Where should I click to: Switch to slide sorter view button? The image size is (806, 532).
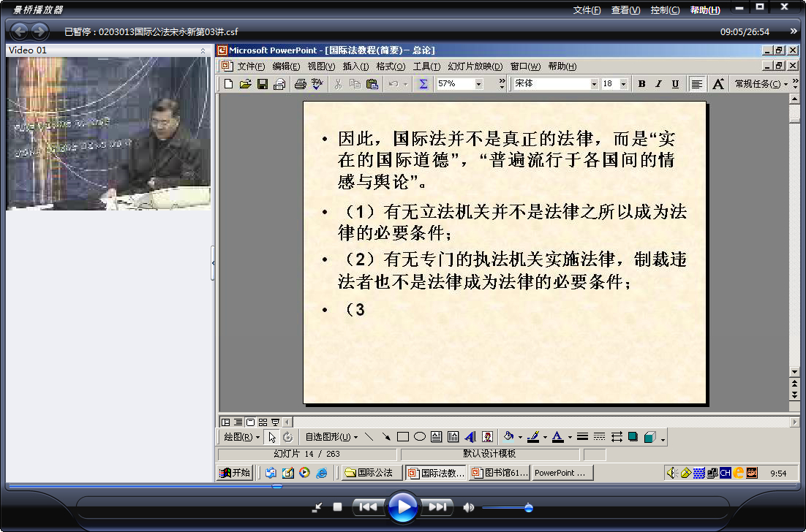(x=263, y=422)
